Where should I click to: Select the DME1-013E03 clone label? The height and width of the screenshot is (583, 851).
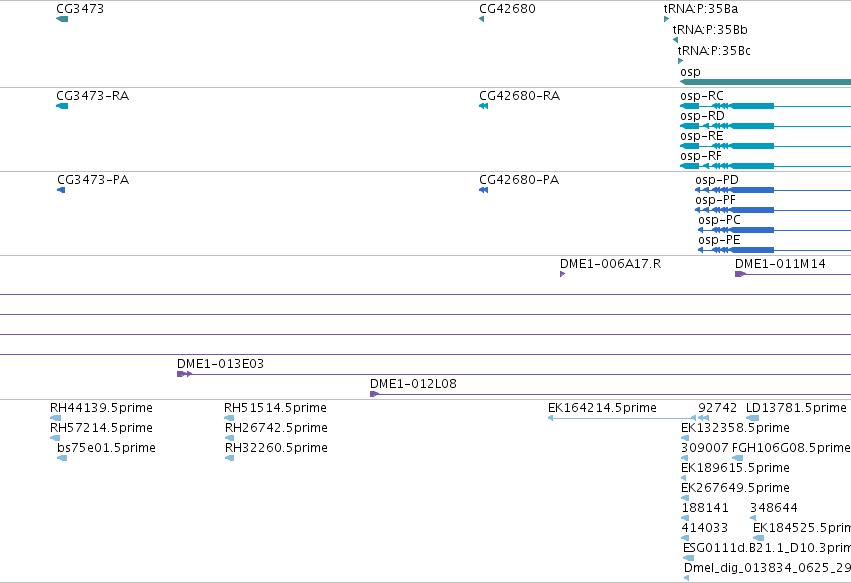220,364
